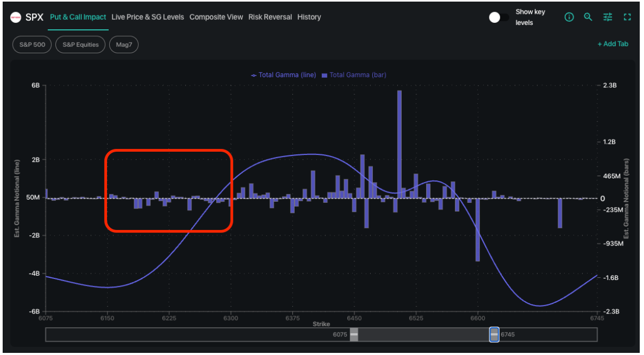Select the S&P Equities chip
The image size is (644, 355).
(x=80, y=45)
